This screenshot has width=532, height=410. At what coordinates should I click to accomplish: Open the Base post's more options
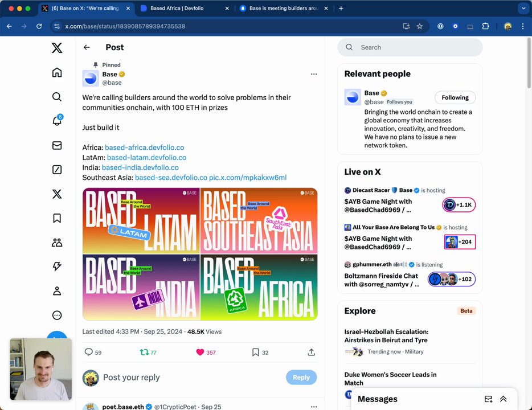[x=314, y=74]
